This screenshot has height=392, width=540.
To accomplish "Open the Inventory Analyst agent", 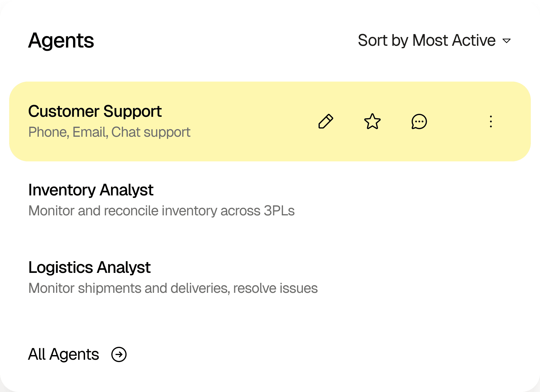I will tap(91, 190).
